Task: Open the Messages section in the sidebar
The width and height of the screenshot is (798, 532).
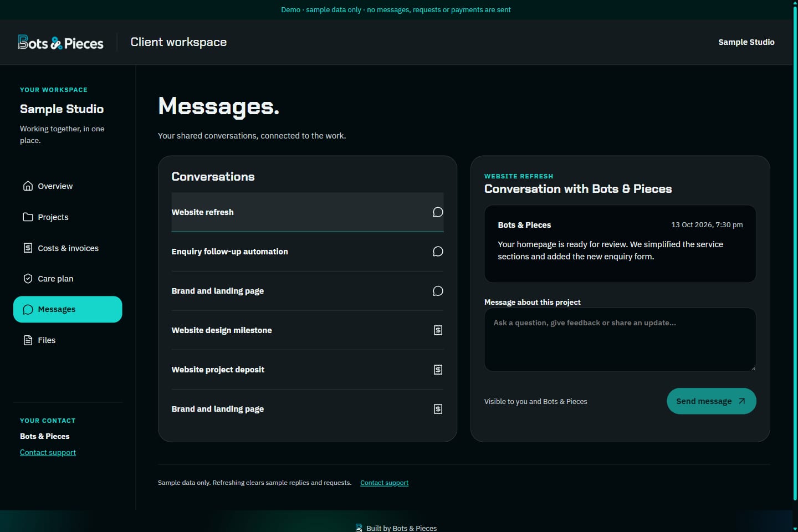Action: (x=68, y=309)
